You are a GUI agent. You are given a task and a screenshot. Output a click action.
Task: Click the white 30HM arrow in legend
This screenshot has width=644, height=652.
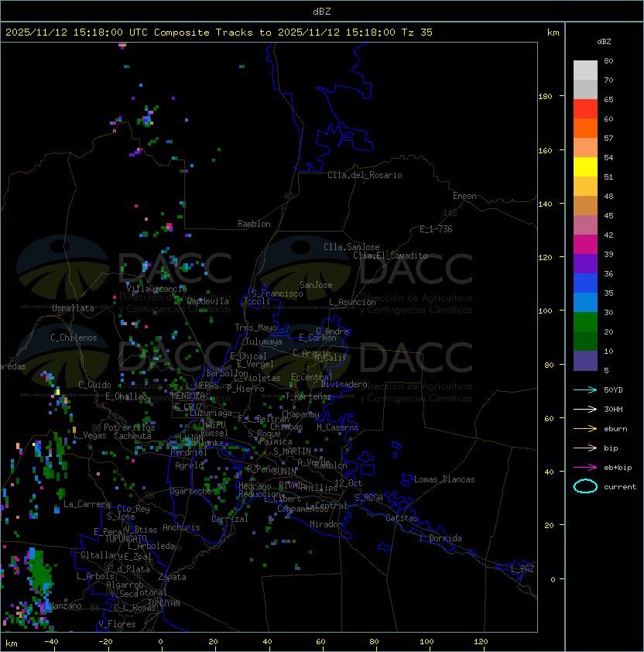585,409
